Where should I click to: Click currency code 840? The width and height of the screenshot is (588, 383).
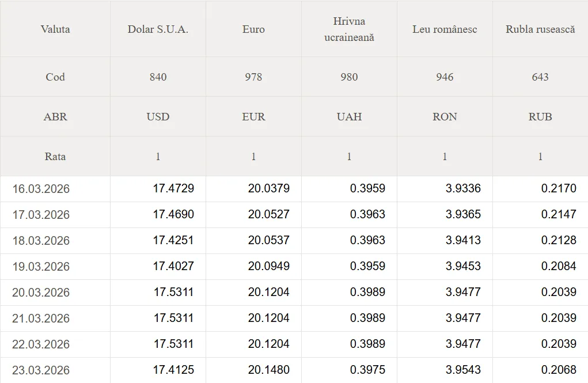point(158,77)
